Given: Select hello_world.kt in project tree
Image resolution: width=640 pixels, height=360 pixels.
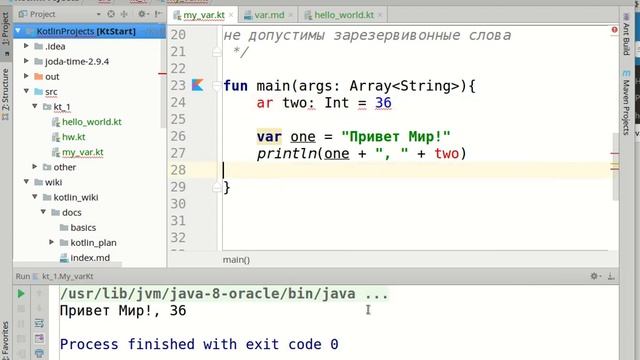Looking at the screenshot, I should point(91,122).
